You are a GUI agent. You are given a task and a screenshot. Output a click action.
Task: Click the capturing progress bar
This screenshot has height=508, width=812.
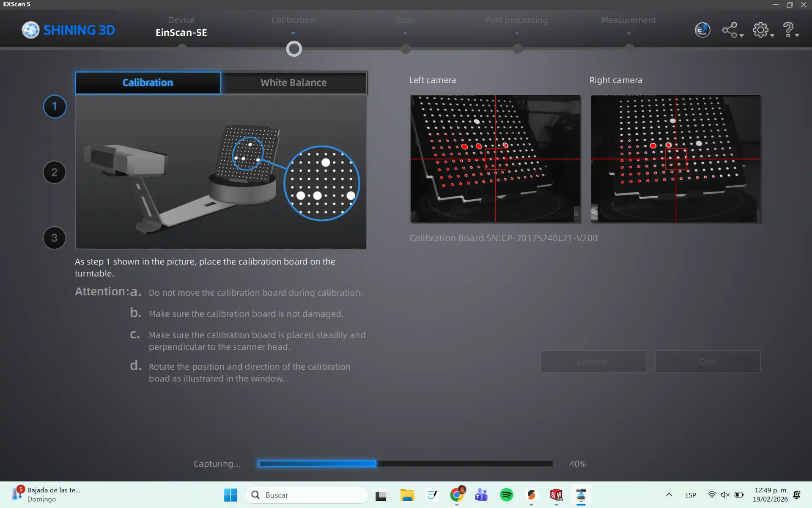coord(405,464)
